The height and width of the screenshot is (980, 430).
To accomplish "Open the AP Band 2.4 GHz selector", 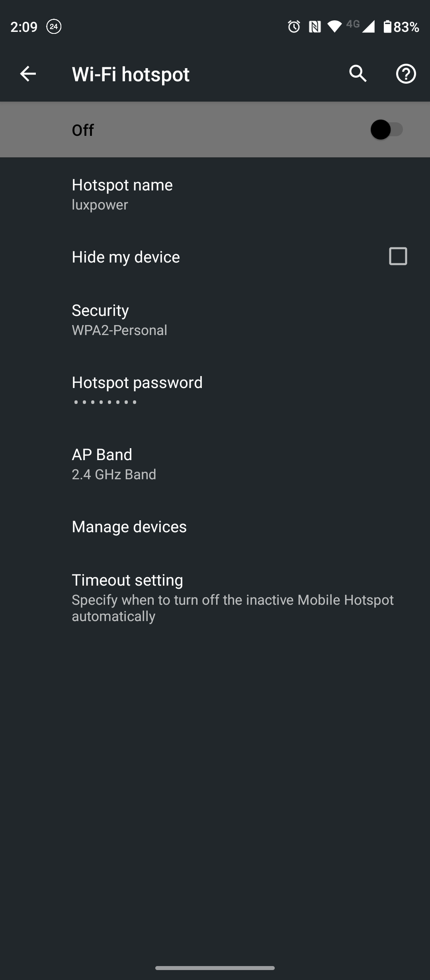I will (x=215, y=464).
